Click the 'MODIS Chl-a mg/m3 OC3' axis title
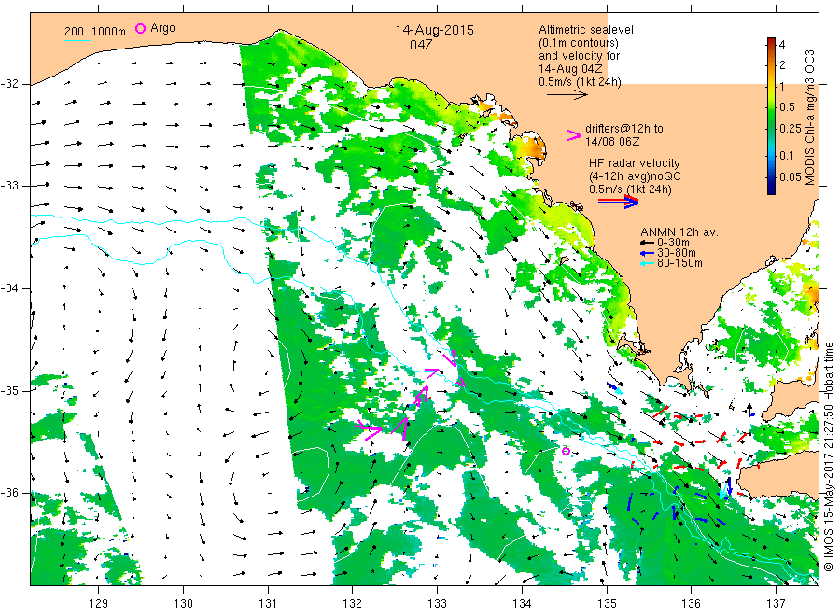This screenshot has height=616, width=840. click(809, 118)
